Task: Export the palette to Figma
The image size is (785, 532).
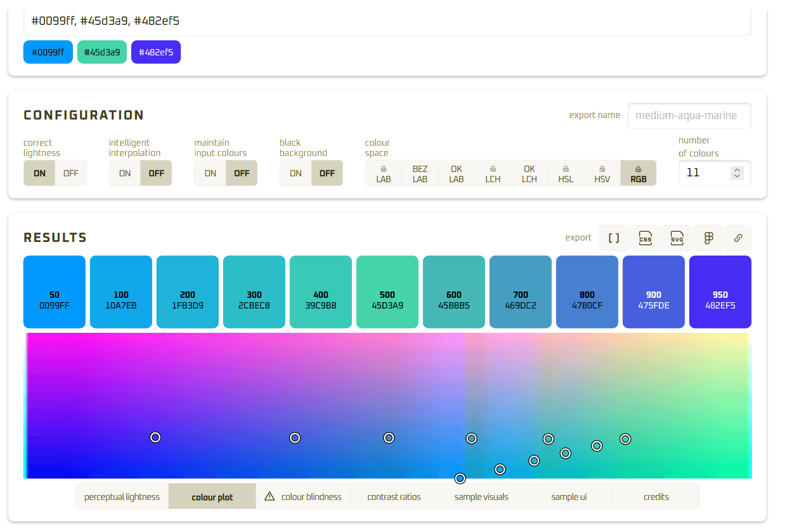Action: tap(708, 238)
